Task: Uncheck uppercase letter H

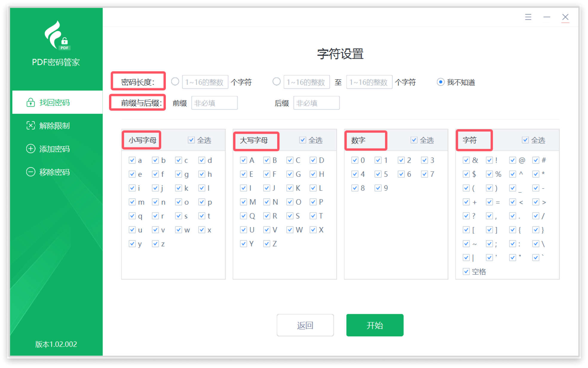Action: (x=313, y=174)
